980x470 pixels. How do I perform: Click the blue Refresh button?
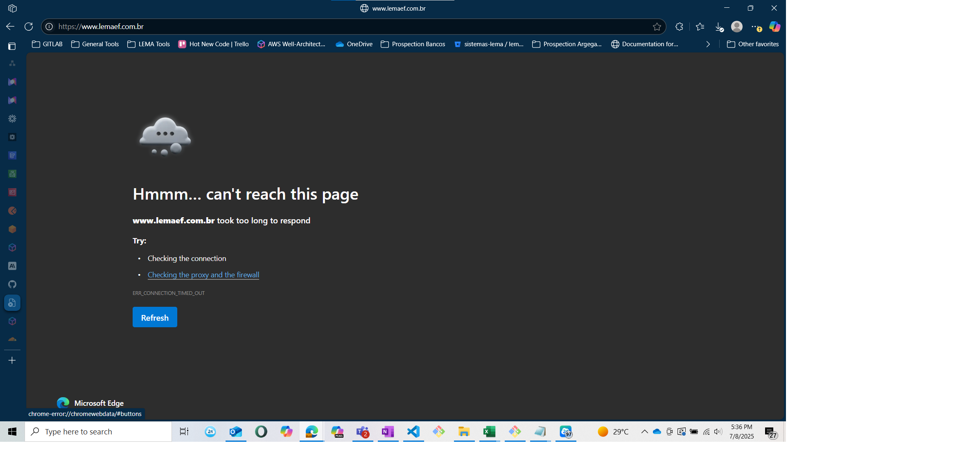[x=155, y=317]
